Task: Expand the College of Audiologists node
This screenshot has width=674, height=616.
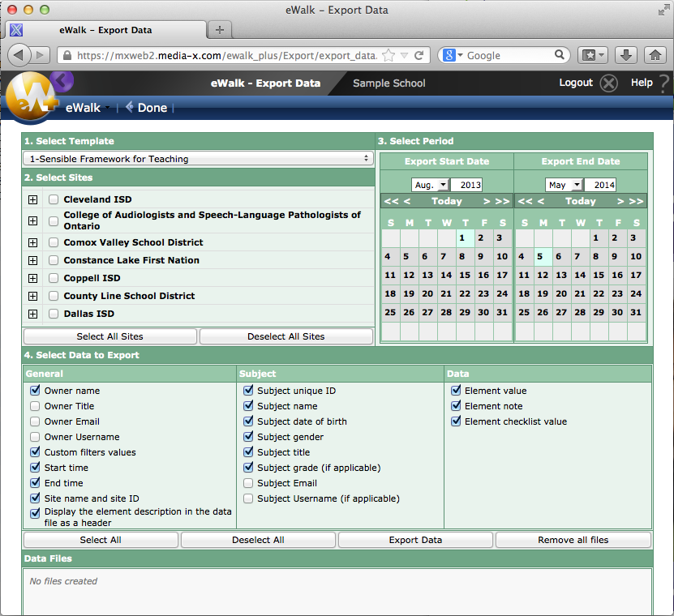Action: 32,220
